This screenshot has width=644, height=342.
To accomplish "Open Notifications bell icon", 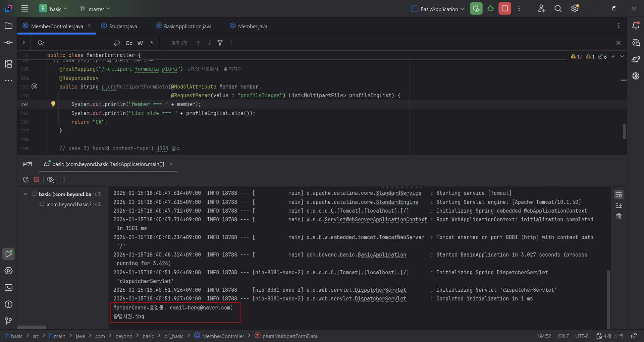I will tap(636, 25).
